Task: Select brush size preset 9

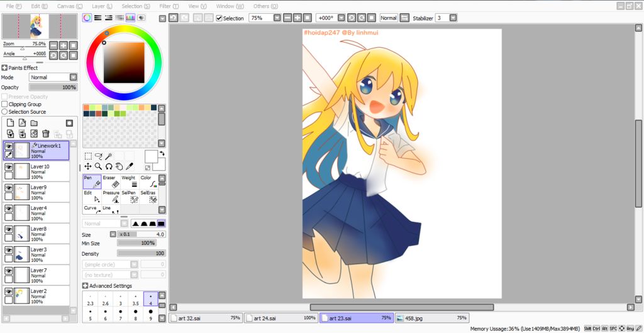Action: coord(151,315)
